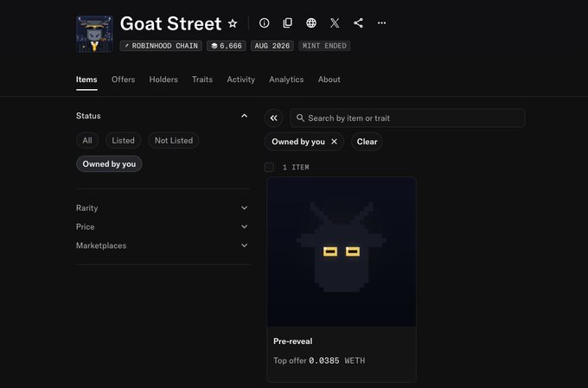Click the 1 ITEM count label
Viewport: 588px width, 388px height.
pos(296,167)
